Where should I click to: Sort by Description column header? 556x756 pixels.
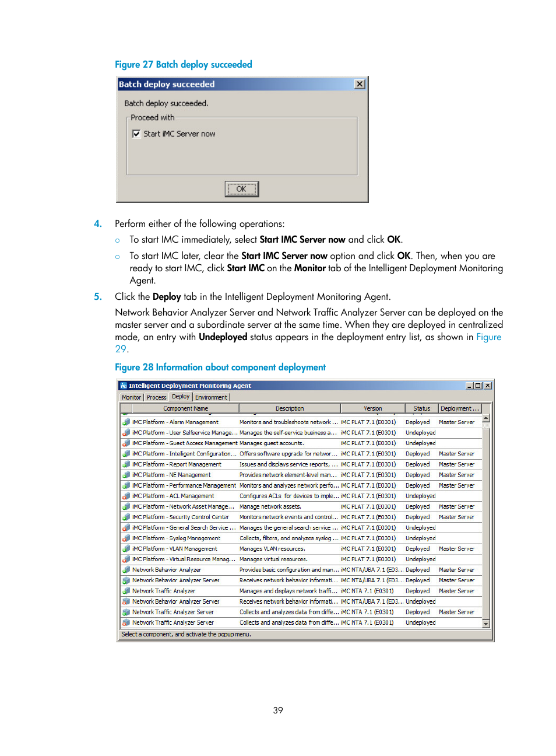point(290,408)
